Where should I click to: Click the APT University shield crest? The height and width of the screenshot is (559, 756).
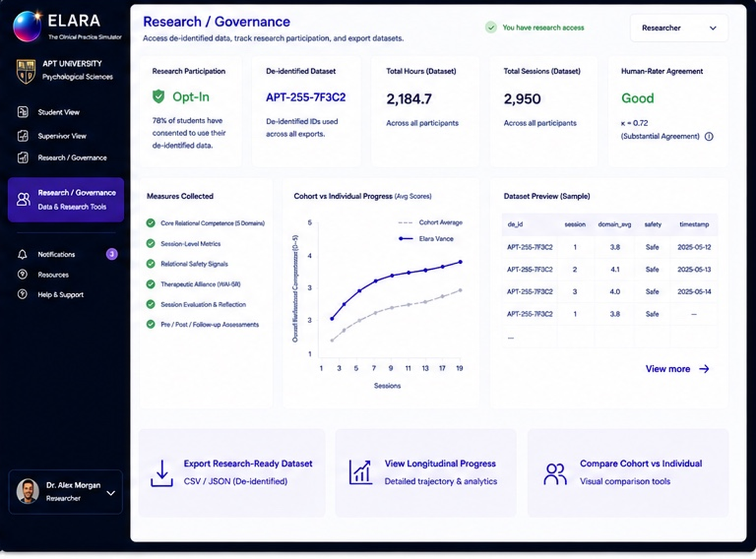pyautogui.click(x=26, y=71)
